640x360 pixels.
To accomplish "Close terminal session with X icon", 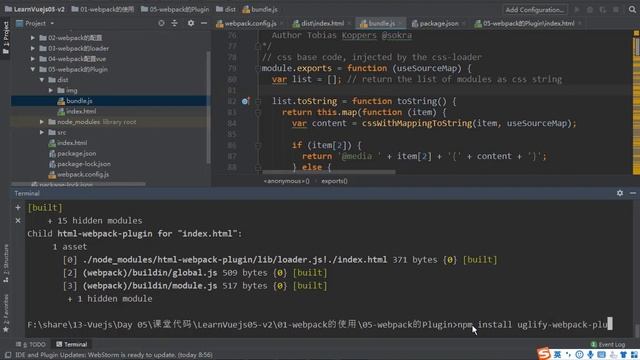I will pos(18,220).
